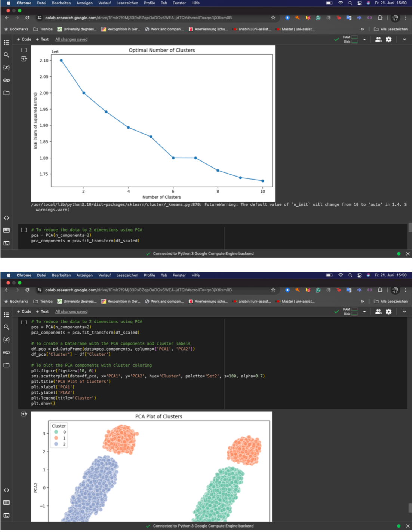Open Bearbeiten menu in upper menu bar
The width and height of the screenshot is (419, 532).
pos(61,3)
